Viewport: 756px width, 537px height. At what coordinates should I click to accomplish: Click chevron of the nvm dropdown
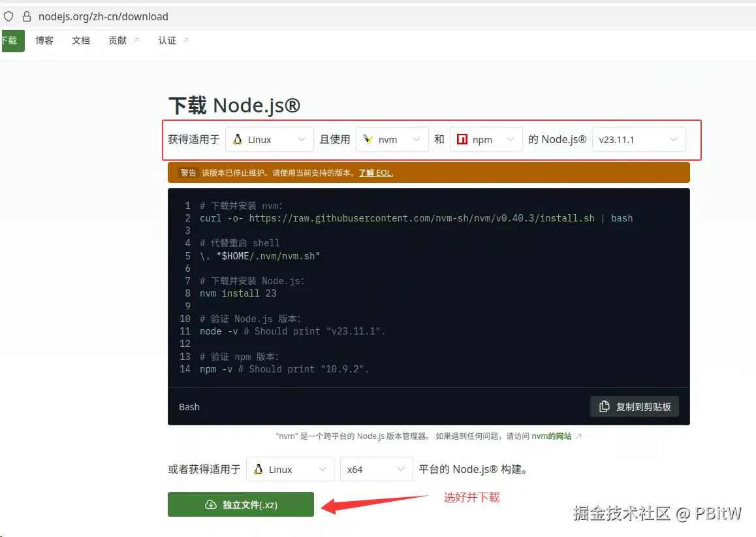417,139
